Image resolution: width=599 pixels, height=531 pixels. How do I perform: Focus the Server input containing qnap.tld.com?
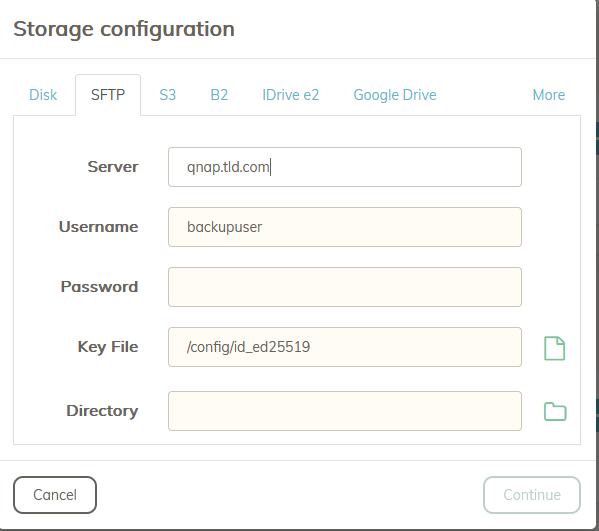pos(345,167)
